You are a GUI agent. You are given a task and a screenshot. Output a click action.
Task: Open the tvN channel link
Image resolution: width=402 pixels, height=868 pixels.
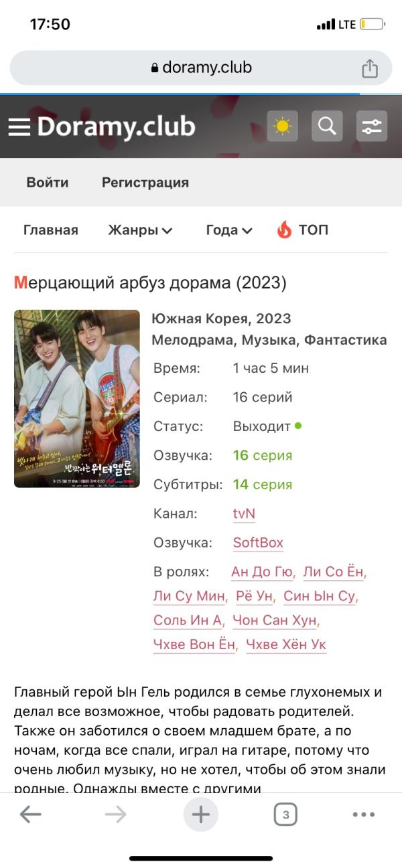click(x=244, y=514)
